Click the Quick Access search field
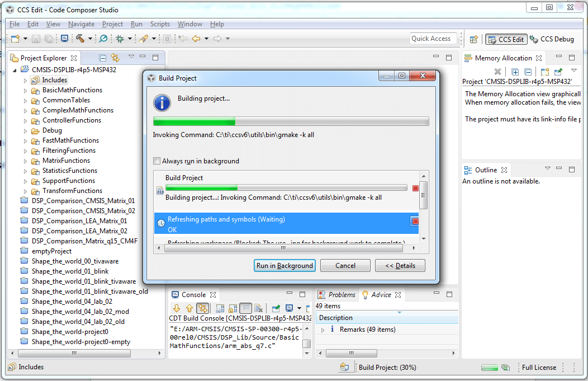This screenshot has width=588, height=381. coord(433,39)
